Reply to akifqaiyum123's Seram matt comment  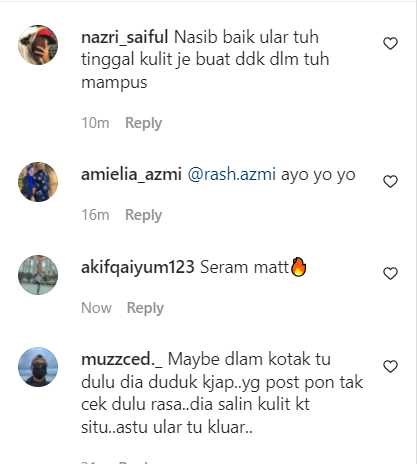pos(145,308)
